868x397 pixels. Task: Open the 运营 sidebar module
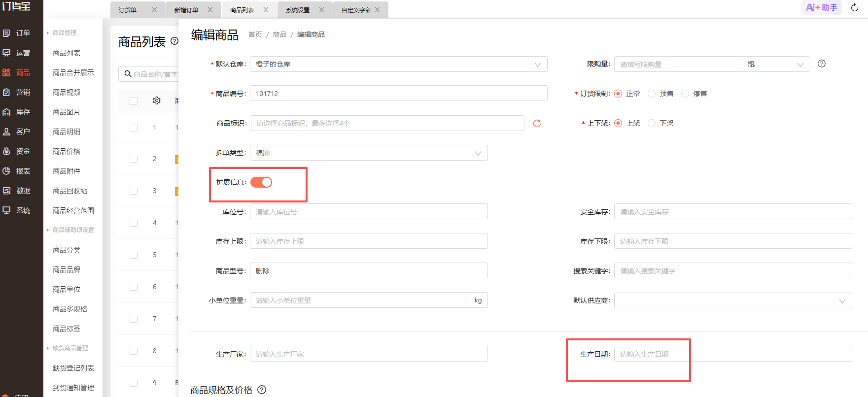tap(17, 53)
